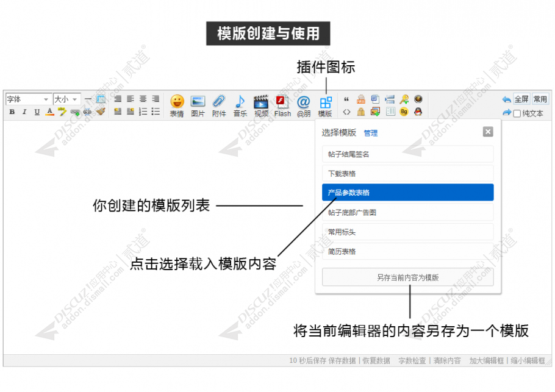Viewport: 555px width, 392px height.
Task: Insert QQ contact with penguin icon
Action: point(418,112)
